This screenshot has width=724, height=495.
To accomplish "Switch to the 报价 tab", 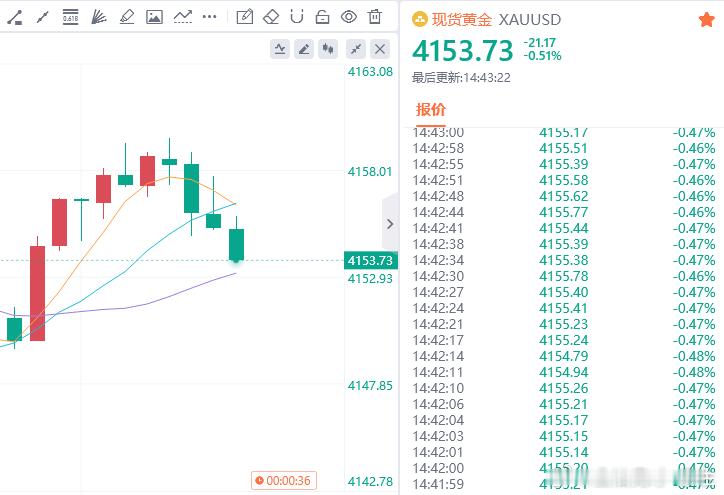I will coord(430,109).
